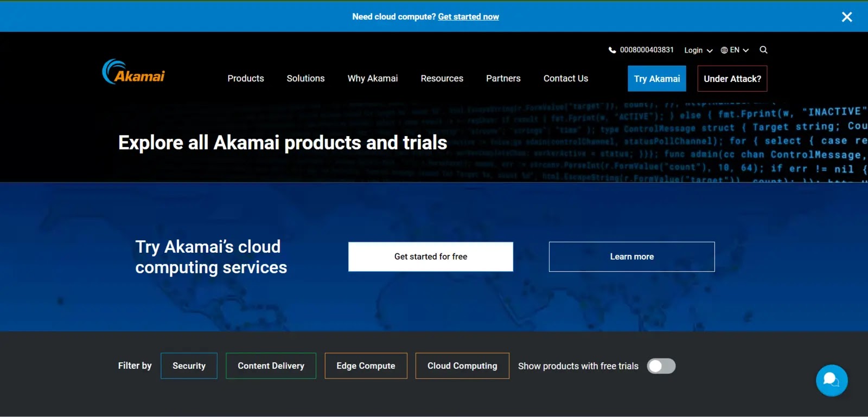
Task: Open the Partners menu
Action: pos(503,79)
